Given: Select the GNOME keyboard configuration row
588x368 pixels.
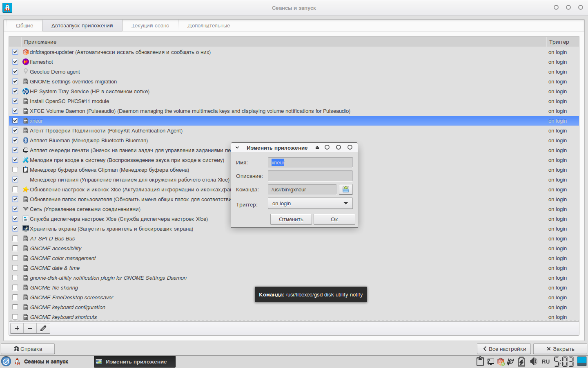Looking at the screenshot, I should pyautogui.click(x=294, y=307).
